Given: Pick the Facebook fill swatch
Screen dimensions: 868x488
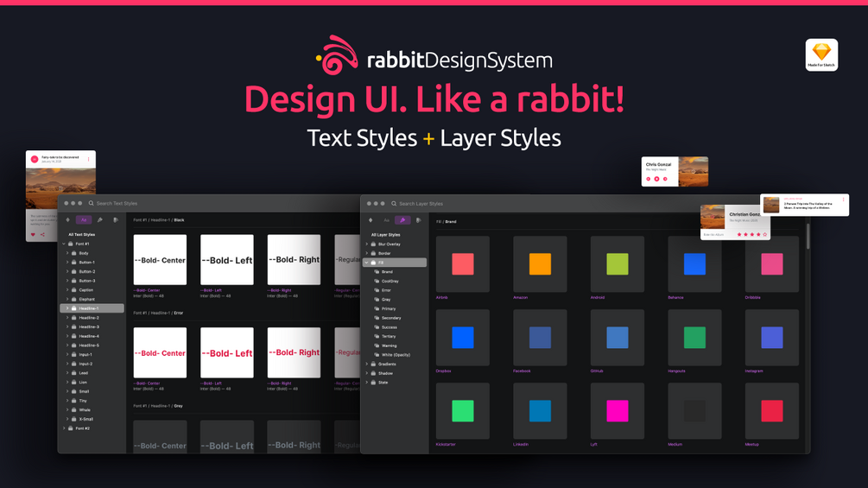Looking at the screenshot, I should pos(540,338).
